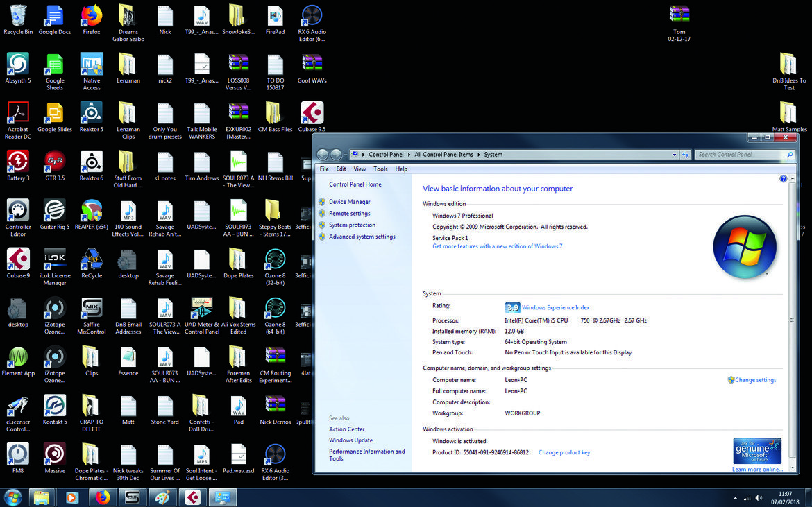
Task: Select the REAPER (x64) desktop shortcut
Action: click(x=92, y=214)
